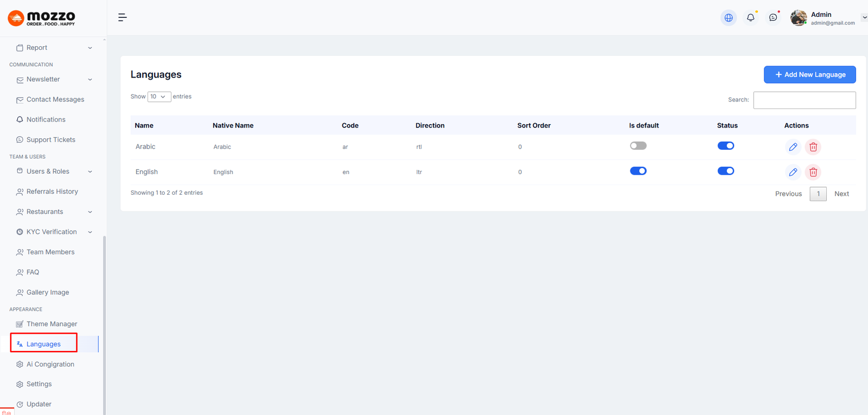Click the Next pagination link
The image size is (868, 415).
tap(841, 194)
